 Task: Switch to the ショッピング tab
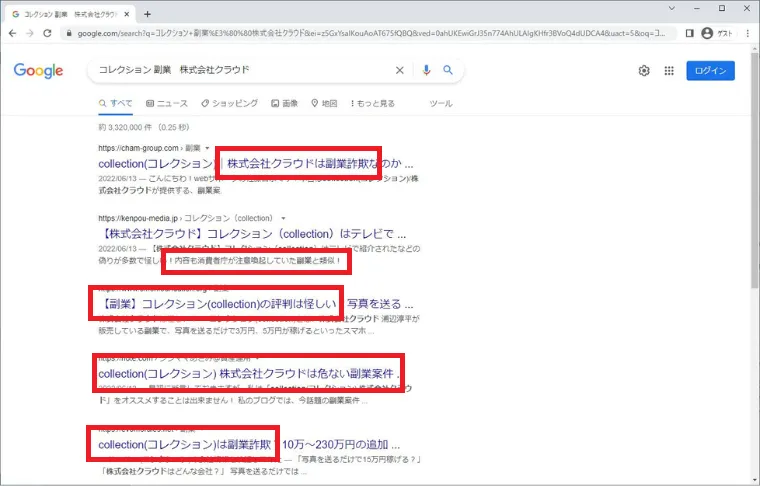(x=229, y=103)
